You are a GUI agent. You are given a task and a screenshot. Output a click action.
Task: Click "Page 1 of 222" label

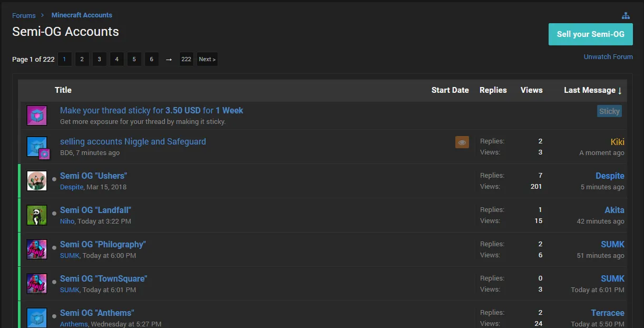[33, 59]
